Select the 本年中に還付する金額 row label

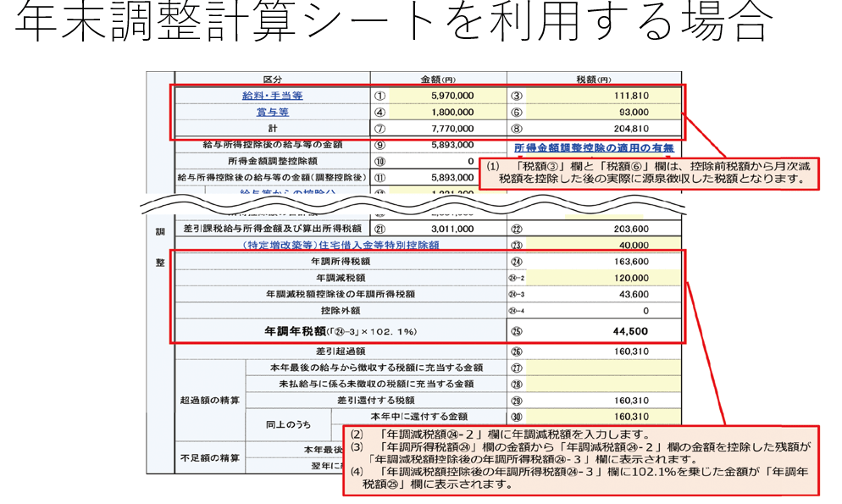(418, 417)
